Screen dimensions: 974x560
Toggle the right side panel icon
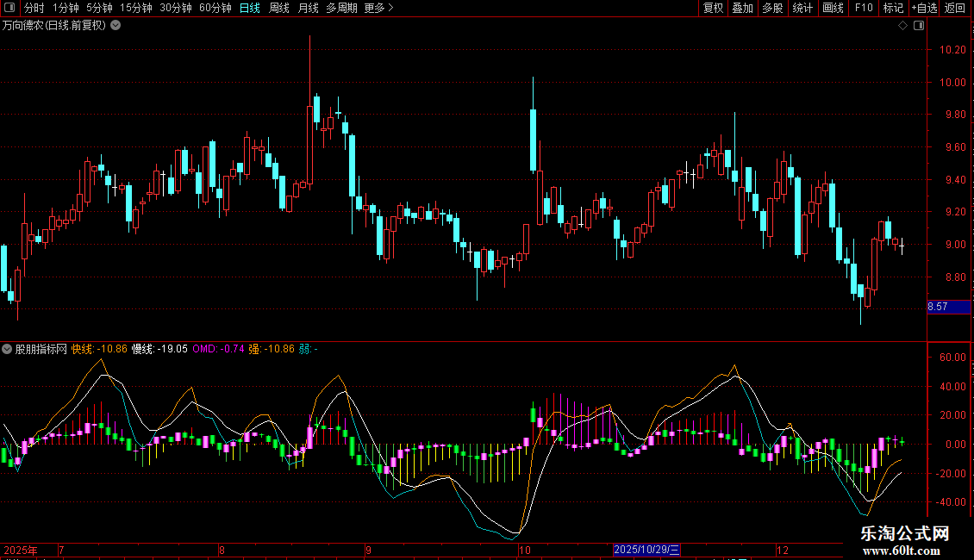tap(919, 26)
